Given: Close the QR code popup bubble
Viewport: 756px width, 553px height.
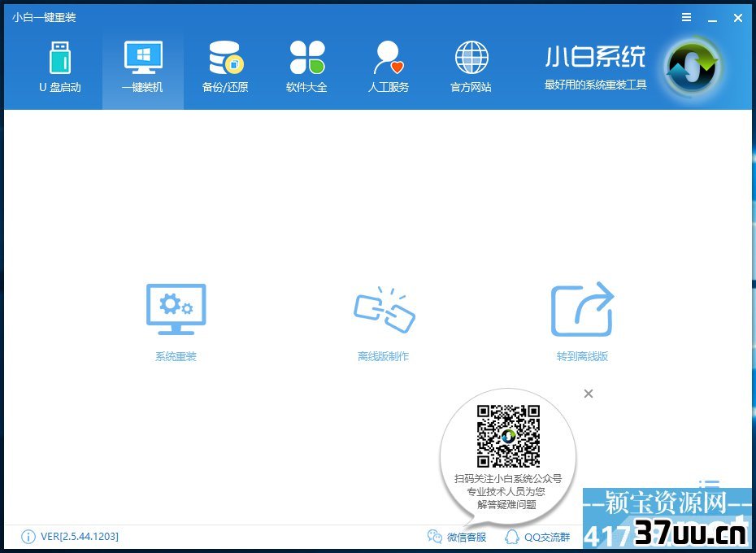Looking at the screenshot, I should tap(589, 394).
